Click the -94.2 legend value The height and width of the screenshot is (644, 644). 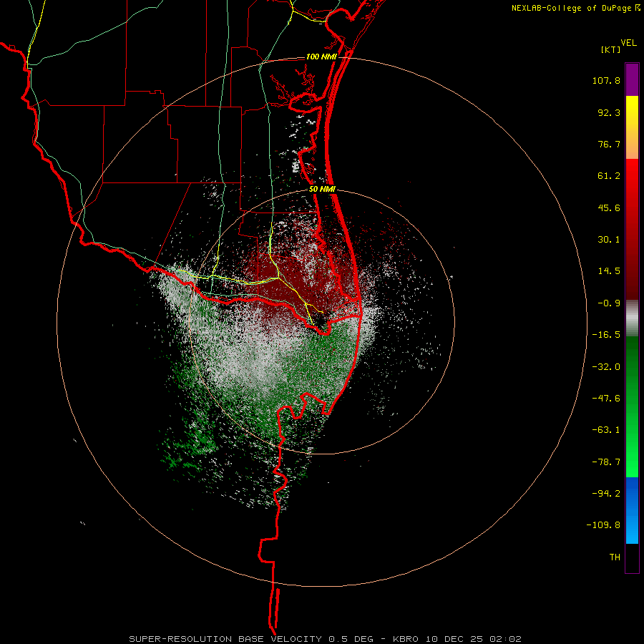(x=606, y=493)
